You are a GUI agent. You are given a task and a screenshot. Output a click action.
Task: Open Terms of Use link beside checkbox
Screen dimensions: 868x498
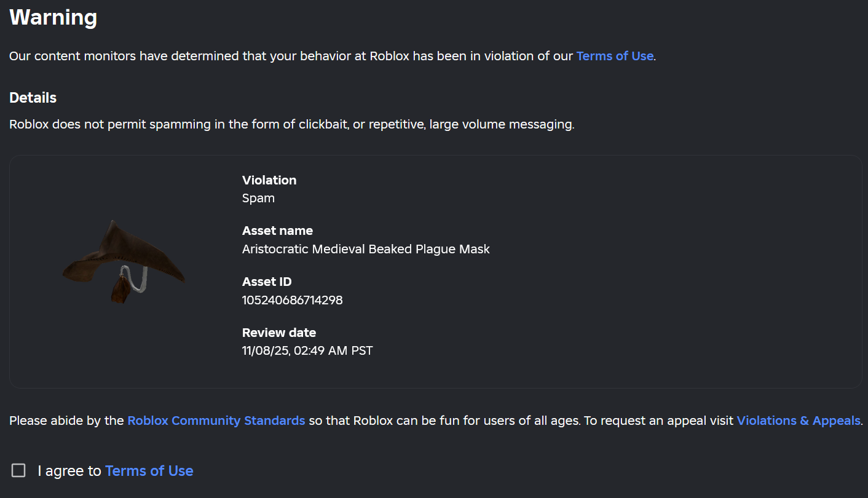149,471
